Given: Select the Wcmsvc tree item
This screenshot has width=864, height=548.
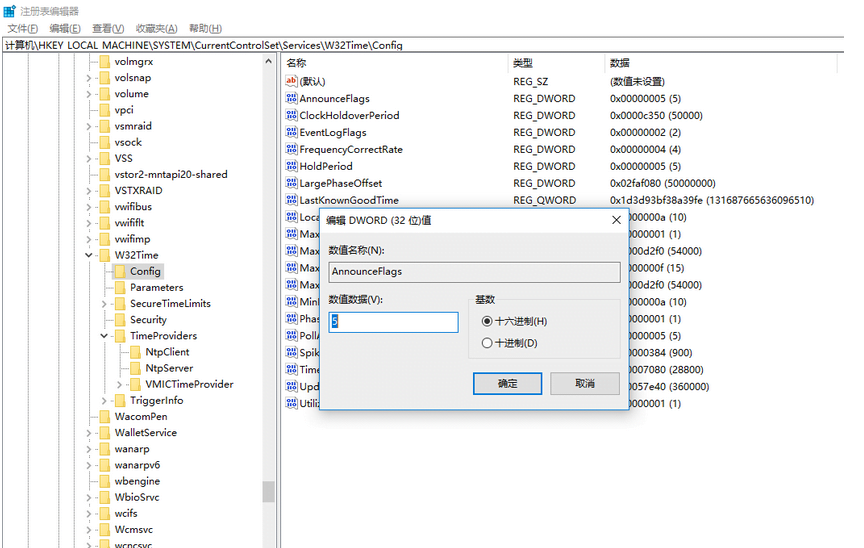Looking at the screenshot, I should point(134,529).
